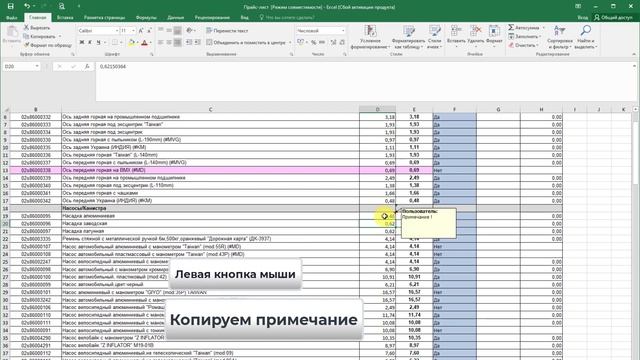This screenshot has width=640, height=360.
Task: Increase the font size
Action: pyautogui.click(x=141, y=31)
